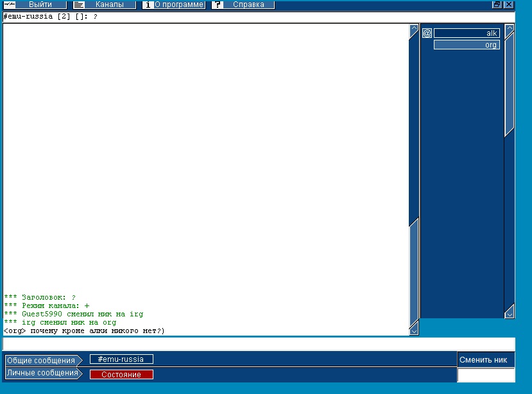The image size is (532, 394).
Task: Click the question mark icon beside Справка
Action: click(x=218, y=4)
